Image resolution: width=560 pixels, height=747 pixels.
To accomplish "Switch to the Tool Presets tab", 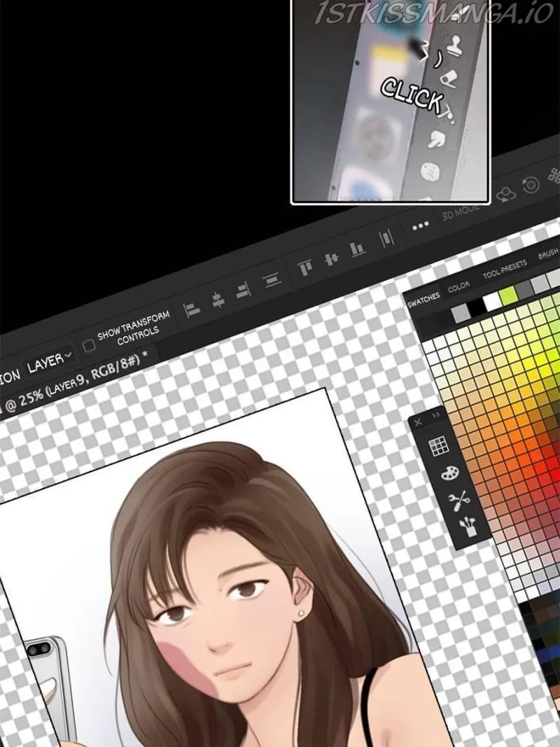I will click(x=505, y=269).
